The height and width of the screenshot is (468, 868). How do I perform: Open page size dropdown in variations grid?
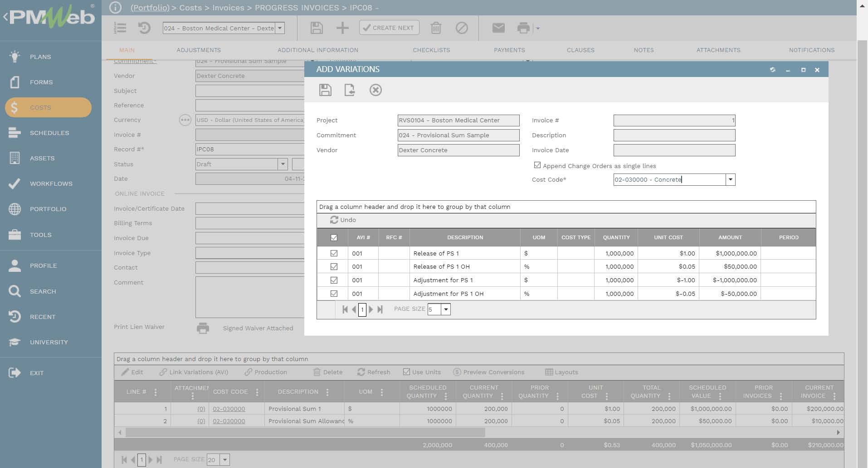(x=446, y=309)
